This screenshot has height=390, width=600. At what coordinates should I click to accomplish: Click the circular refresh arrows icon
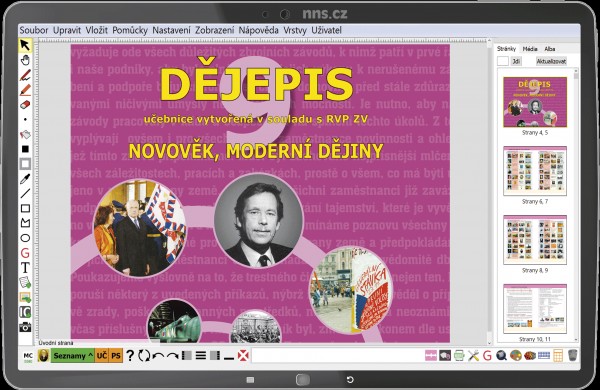pyautogui.click(x=144, y=356)
